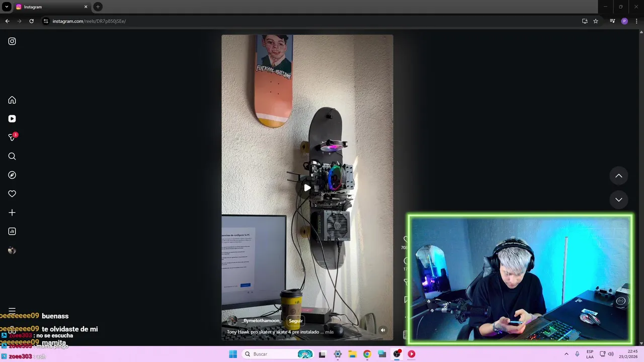Open Windows Start menu
The image size is (644, 362).
[x=233, y=354]
